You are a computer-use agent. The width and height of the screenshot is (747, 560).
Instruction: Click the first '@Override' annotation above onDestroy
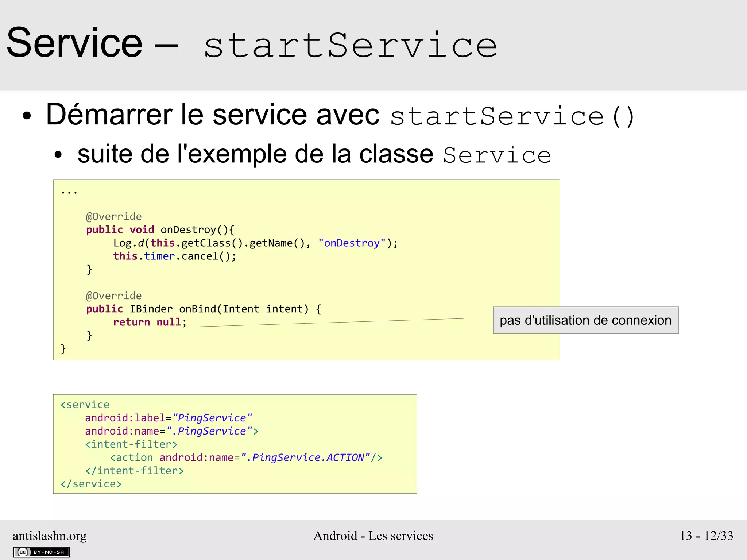click(x=114, y=217)
